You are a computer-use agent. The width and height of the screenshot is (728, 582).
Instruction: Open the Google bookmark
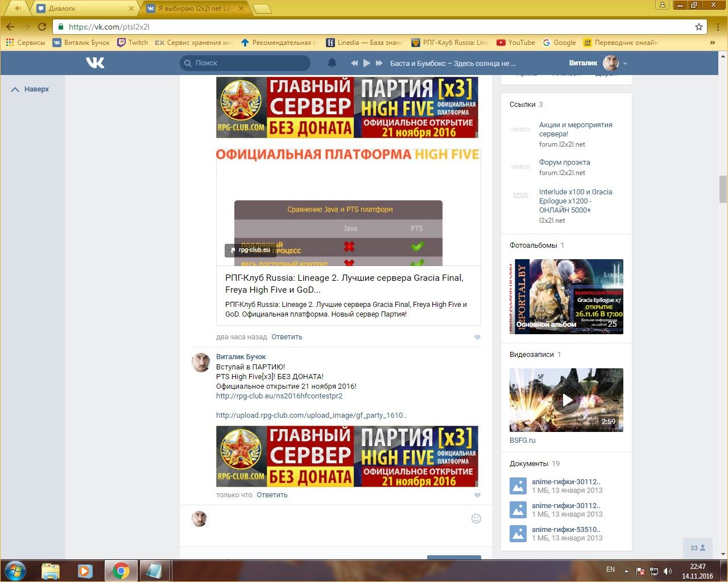(559, 43)
